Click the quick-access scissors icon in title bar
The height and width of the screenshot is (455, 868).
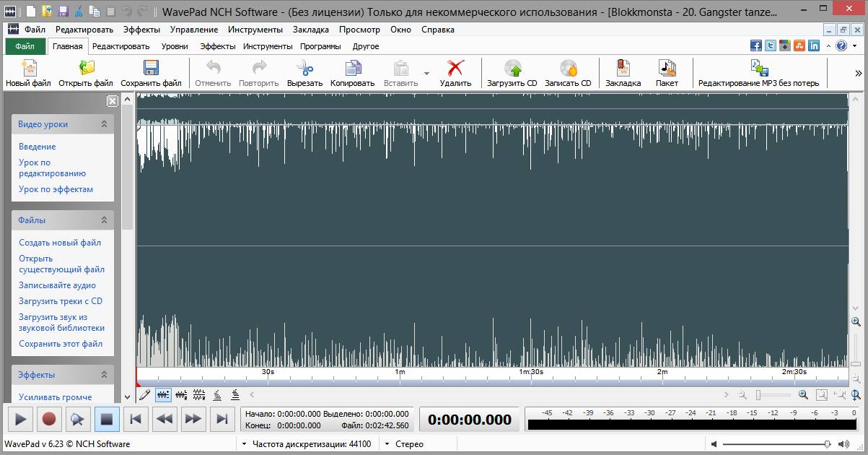click(79, 11)
